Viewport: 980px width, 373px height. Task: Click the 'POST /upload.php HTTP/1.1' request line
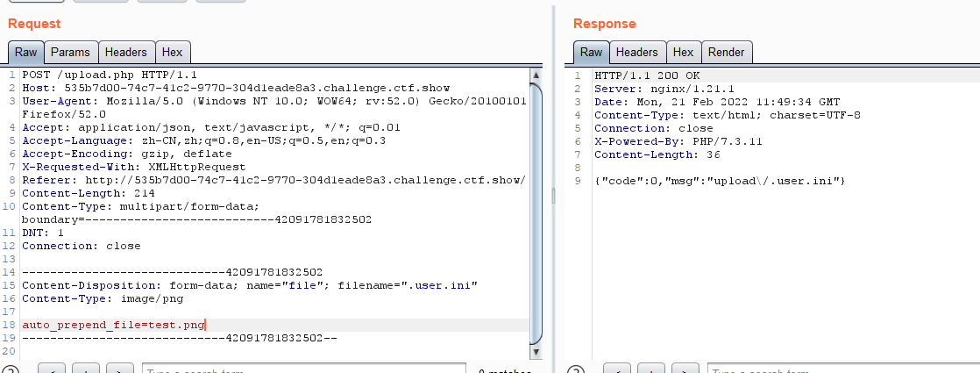(110, 75)
